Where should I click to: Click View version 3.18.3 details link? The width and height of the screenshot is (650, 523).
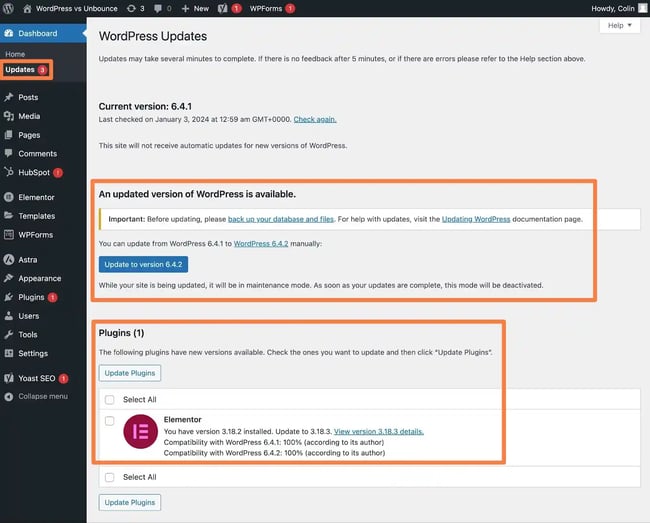tap(379, 431)
